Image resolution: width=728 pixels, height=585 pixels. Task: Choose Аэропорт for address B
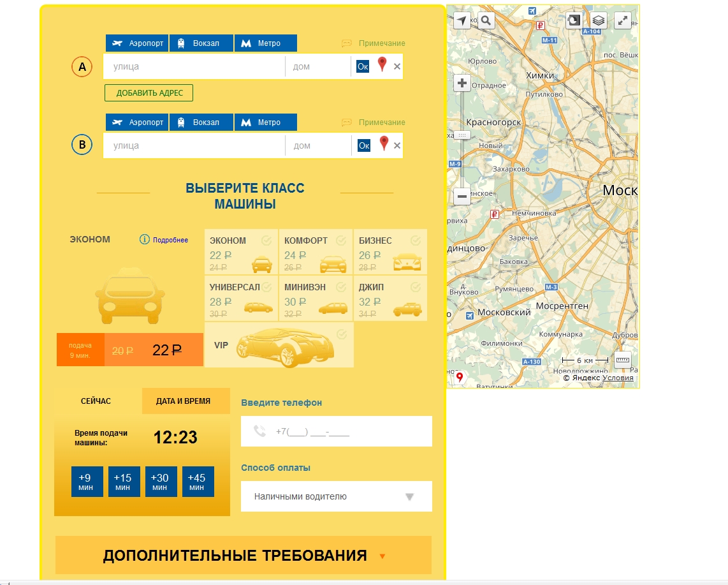coord(137,122)
